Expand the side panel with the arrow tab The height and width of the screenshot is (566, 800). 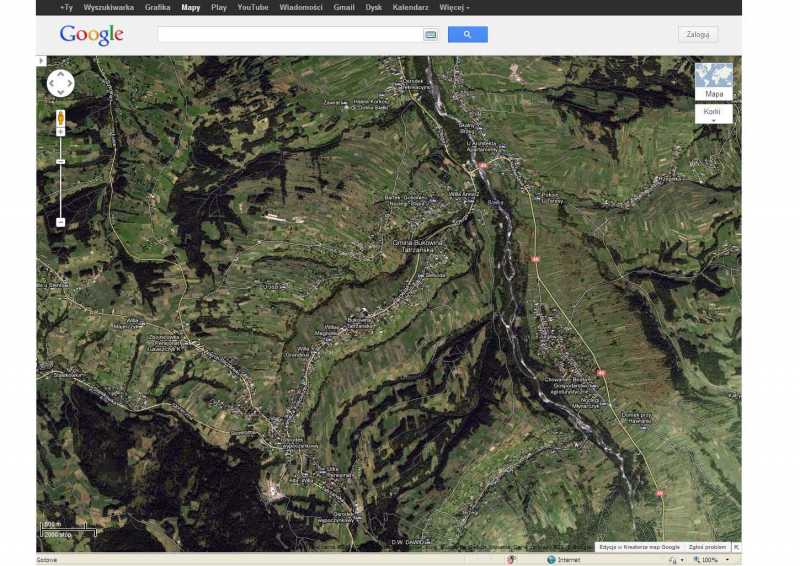tap(41, 61)
